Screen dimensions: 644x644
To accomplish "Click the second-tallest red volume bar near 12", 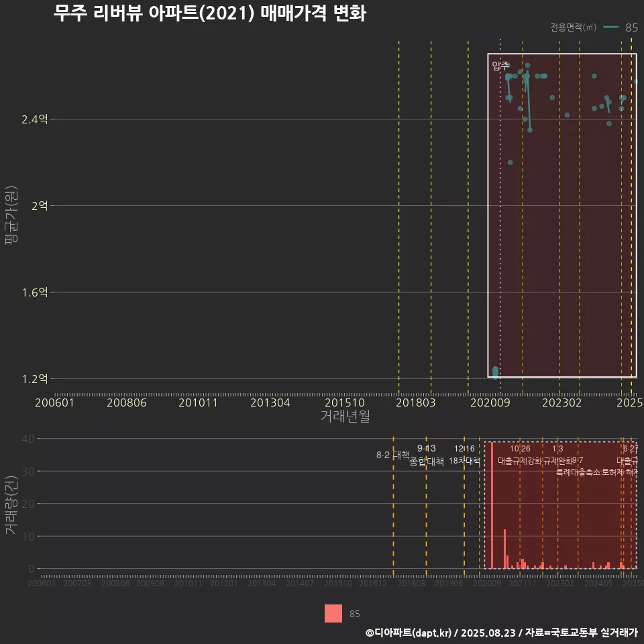I will (x=504, y=549).
